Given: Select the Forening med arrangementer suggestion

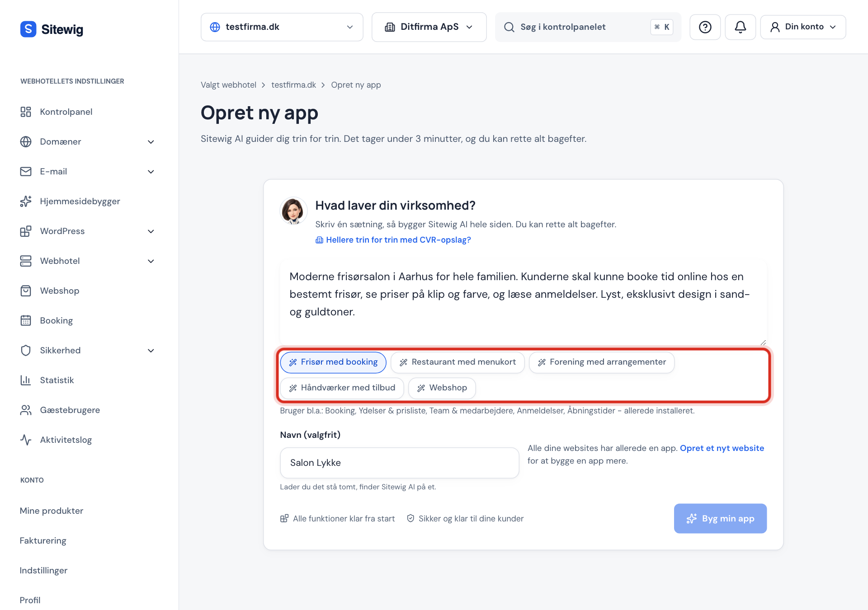Looking at the screenshot, I should point(602,362).
